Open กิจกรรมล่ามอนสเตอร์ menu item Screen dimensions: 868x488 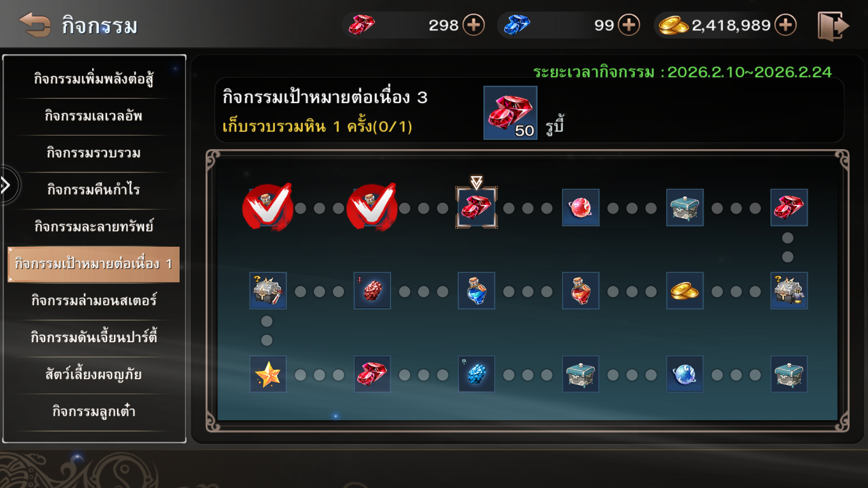(93, 300)
